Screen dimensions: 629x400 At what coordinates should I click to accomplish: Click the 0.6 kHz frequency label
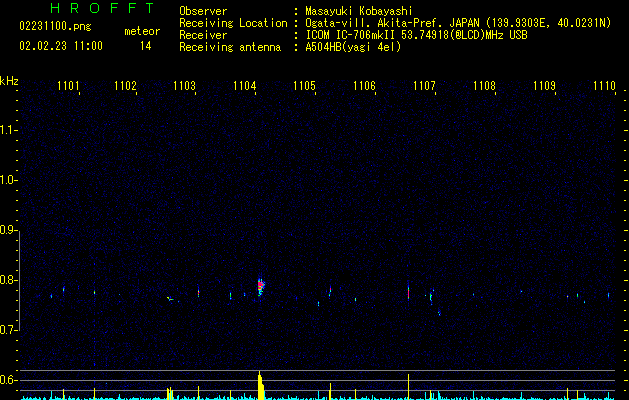click(x=8, y=380)
